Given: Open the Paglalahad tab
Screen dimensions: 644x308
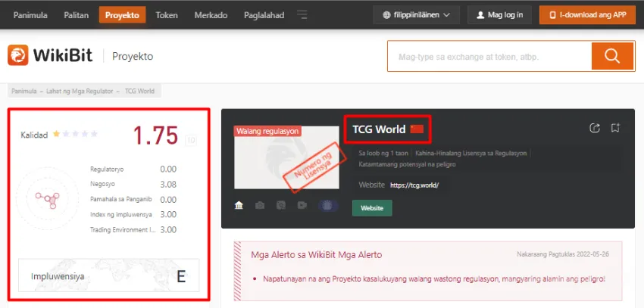Looking at the screenshot, I should 264,15.
